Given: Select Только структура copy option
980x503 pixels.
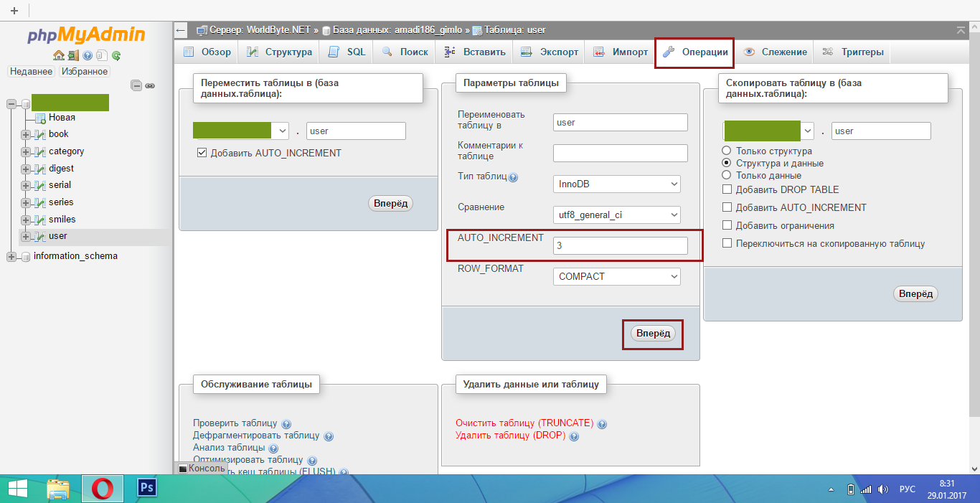Looking at the screenshot, I should point(727,151).
